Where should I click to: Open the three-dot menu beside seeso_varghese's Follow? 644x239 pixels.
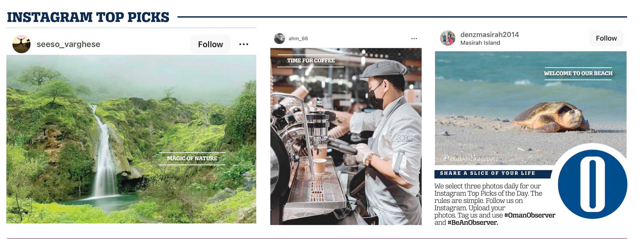tap(243, 44)
